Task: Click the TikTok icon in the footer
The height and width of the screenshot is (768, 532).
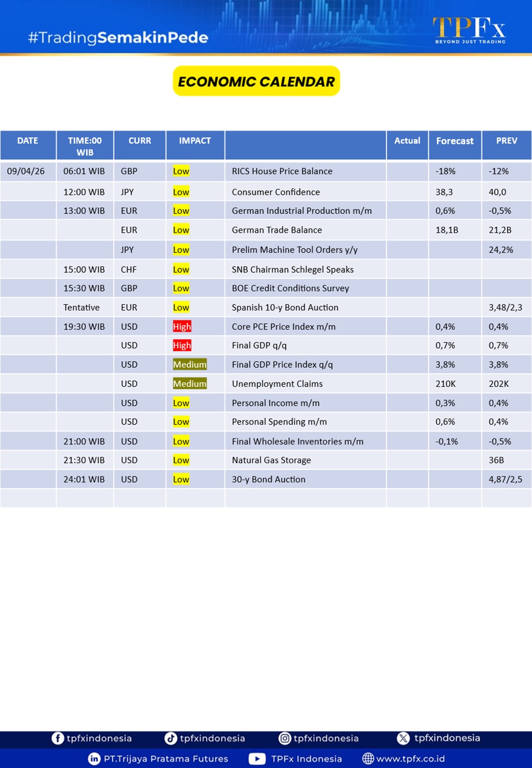Action: click(171, 738)
